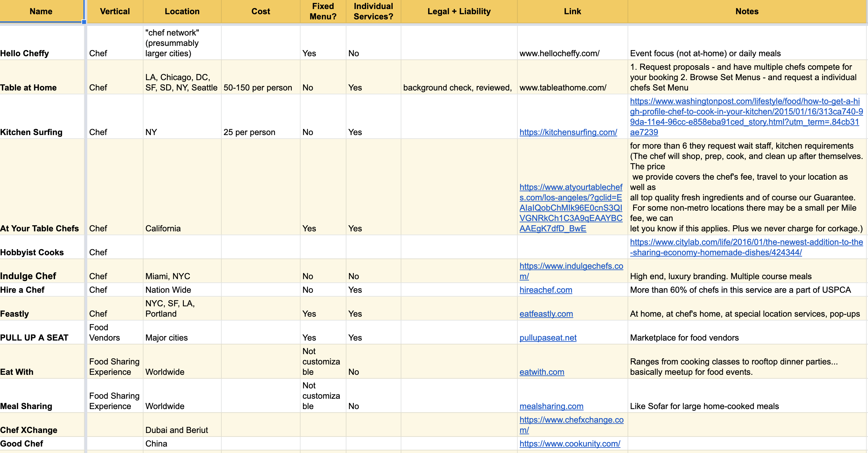Select the Major cities location cell
868x453 pixels.
coord(182,332)
